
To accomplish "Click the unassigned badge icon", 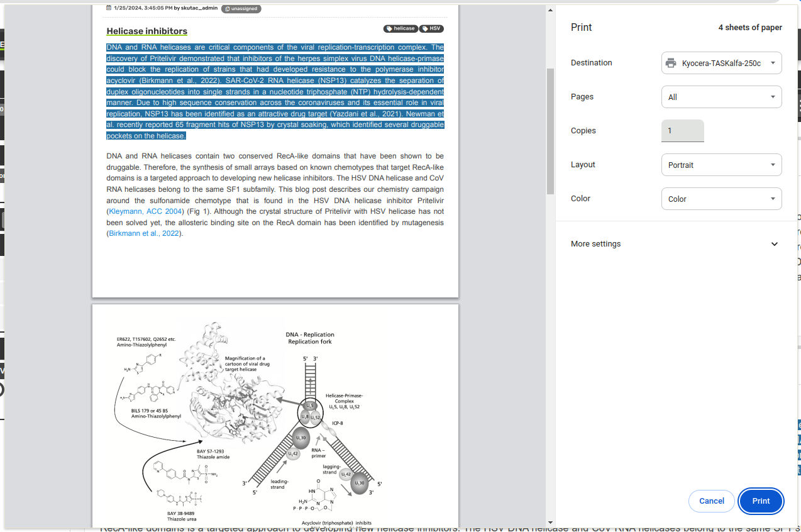I will click(226, 9).
